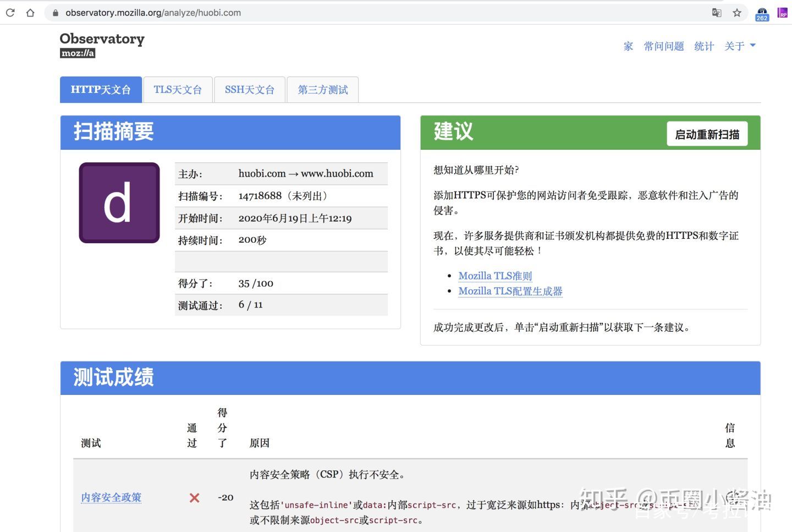The image size is (792, 532).
Task: Switch to the TLS天文台 tab
Action: click(x=178, y=90)
